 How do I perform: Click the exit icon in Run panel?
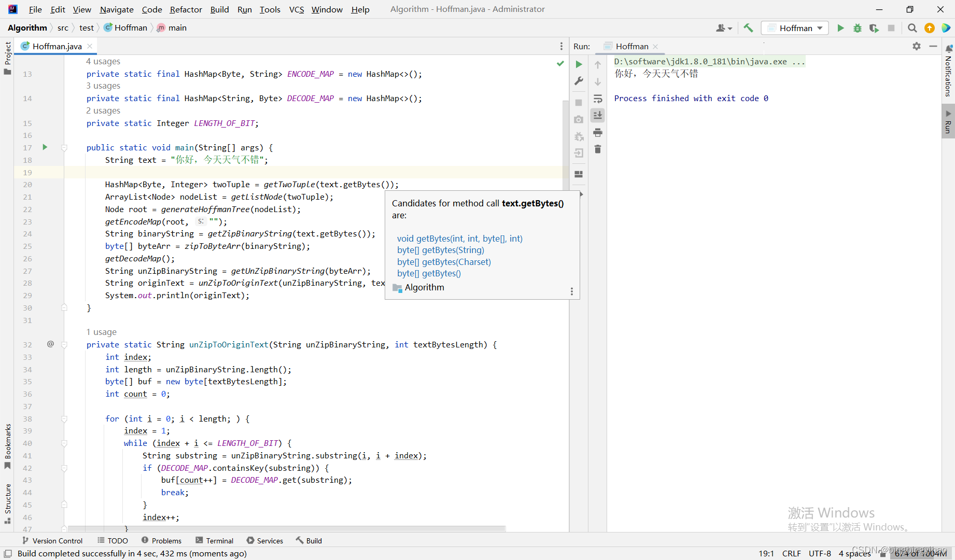point(579,153)
